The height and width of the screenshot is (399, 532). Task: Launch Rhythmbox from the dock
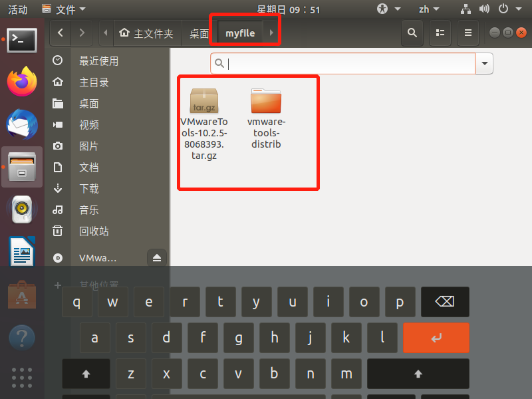tap(22, 209)
